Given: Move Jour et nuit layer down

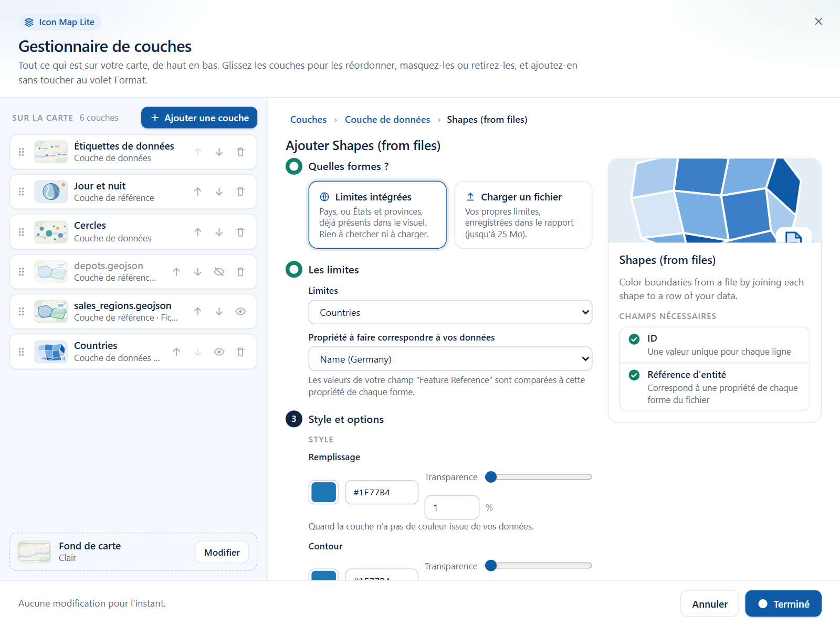Looking at the screenshot, I should [219, 192].
